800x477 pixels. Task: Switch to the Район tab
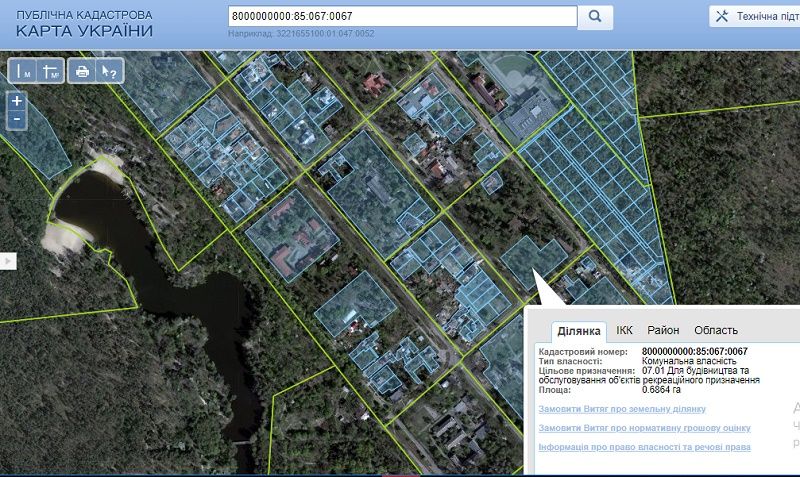click(x=663, y=330)
